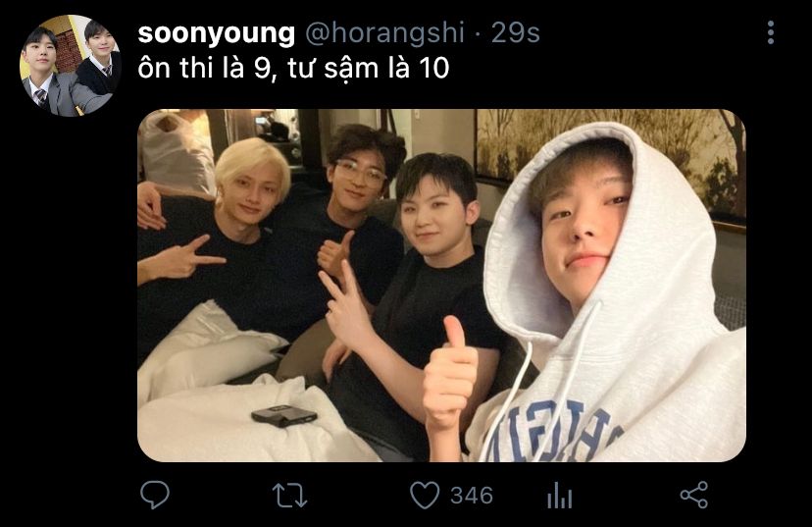This screenshot has width=812, height=527.
Task: Visit the @horangshi handle profile
Action: coord(384,33)
